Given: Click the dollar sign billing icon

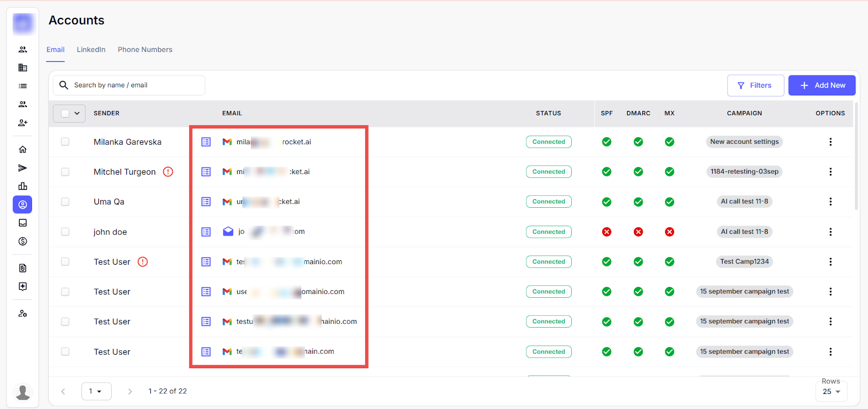Looking at the screenshot, I should (x=23, y=241).
